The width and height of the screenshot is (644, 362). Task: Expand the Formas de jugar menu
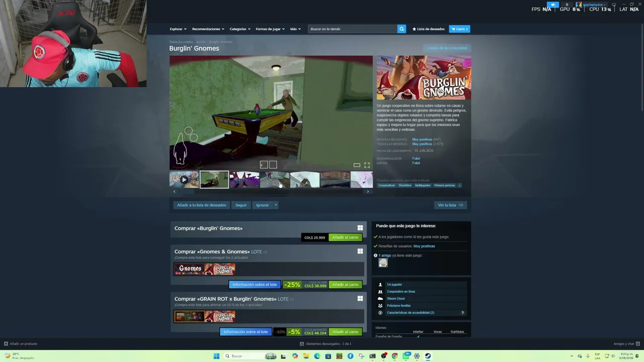point(270,29)
